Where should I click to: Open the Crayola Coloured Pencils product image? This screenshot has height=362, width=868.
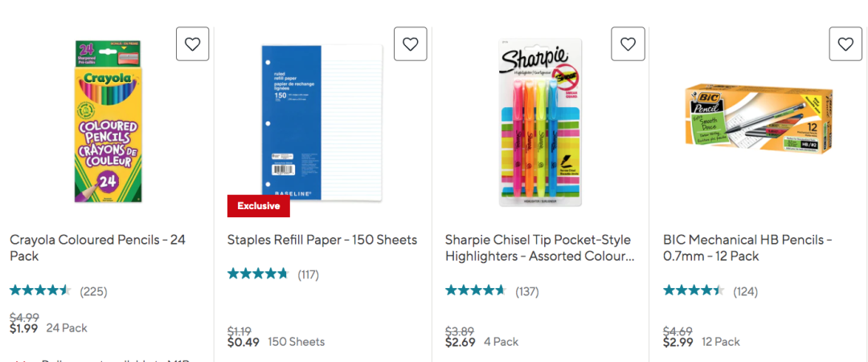coord(108,121)
